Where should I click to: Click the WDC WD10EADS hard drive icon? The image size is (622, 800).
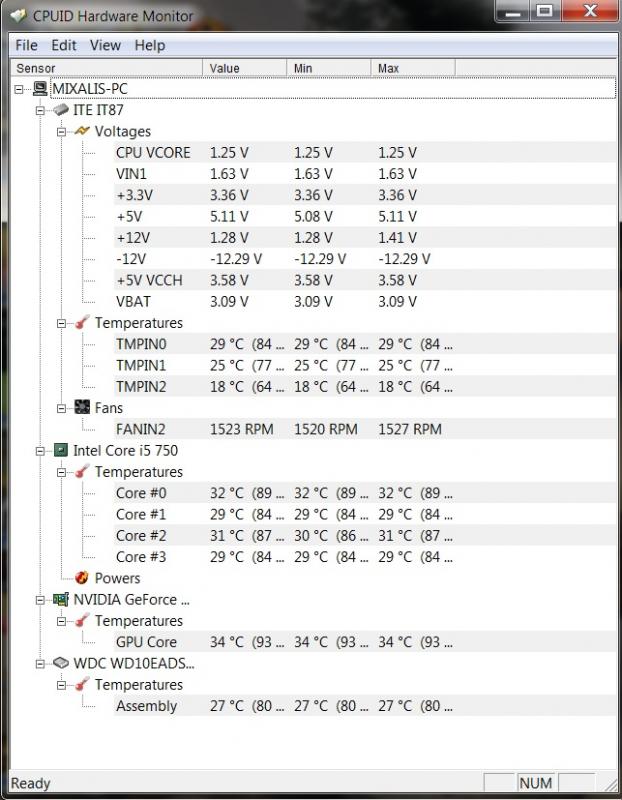click(61, 663)
